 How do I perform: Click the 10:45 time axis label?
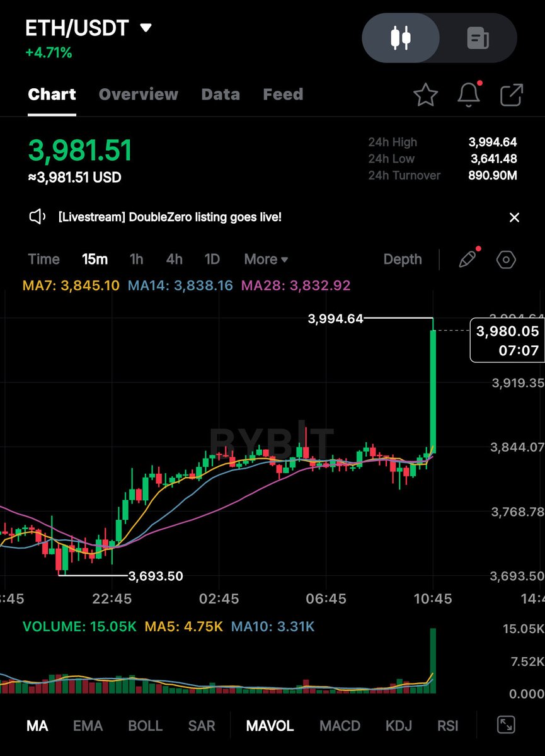[x=433, y=598]
